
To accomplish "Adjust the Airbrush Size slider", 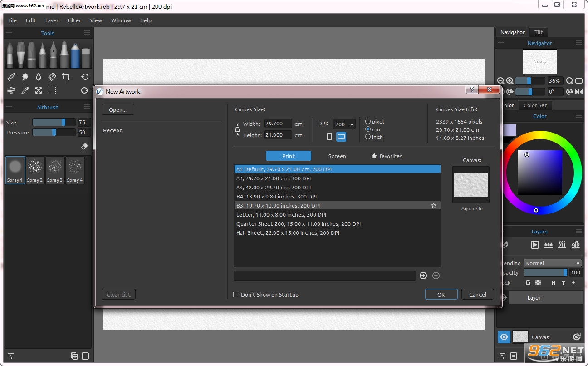I will 54,122.
